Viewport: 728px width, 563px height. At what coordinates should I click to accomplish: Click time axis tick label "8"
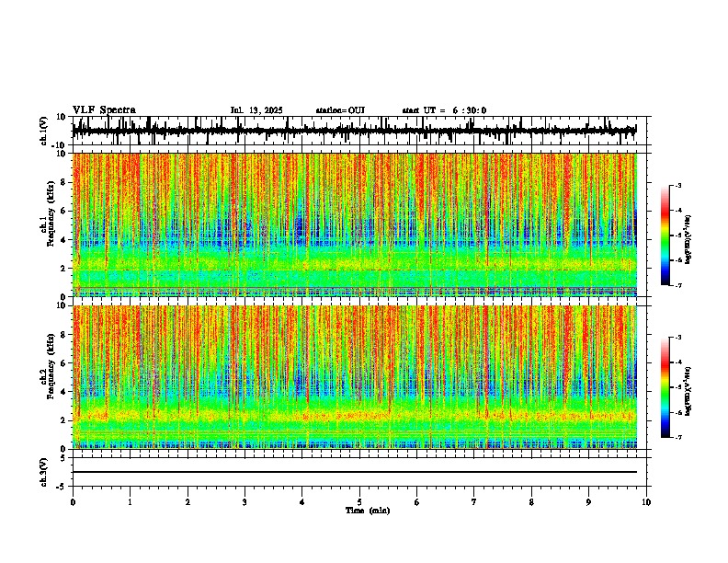coord(531,502)
